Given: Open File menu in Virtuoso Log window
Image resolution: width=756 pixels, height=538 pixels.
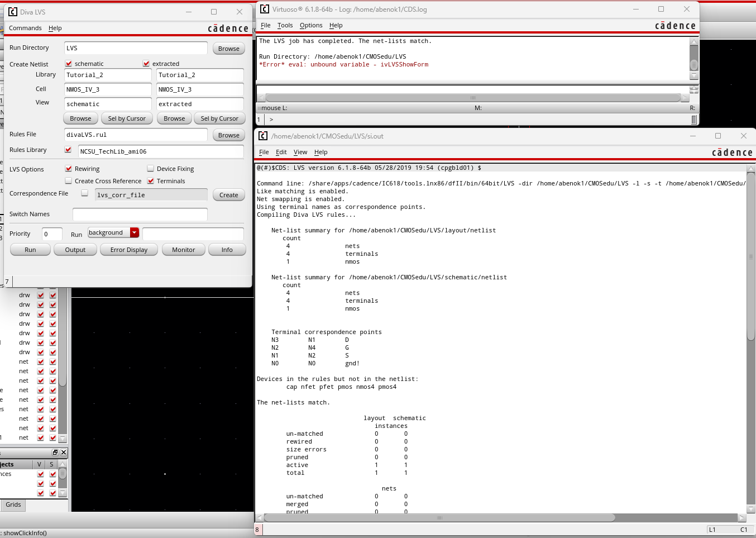Looking at the screenshot, I should click(266, 25).
